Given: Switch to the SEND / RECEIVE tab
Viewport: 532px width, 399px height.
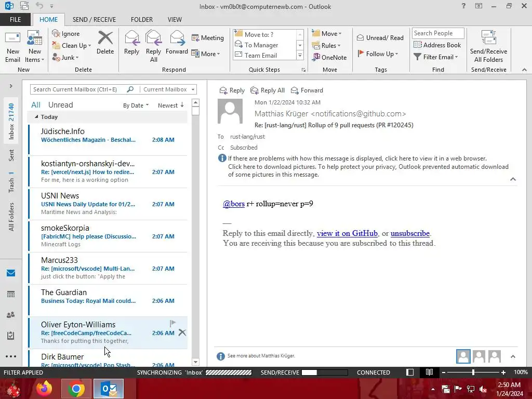Looking at the screenshot, I should (95, 19).
